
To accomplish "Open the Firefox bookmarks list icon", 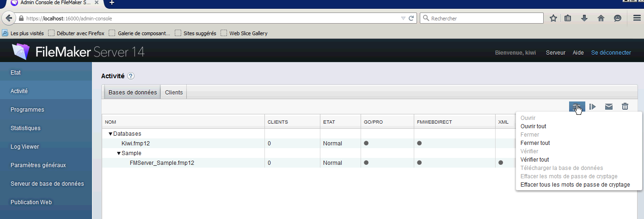I will click(x=568, y=19).
